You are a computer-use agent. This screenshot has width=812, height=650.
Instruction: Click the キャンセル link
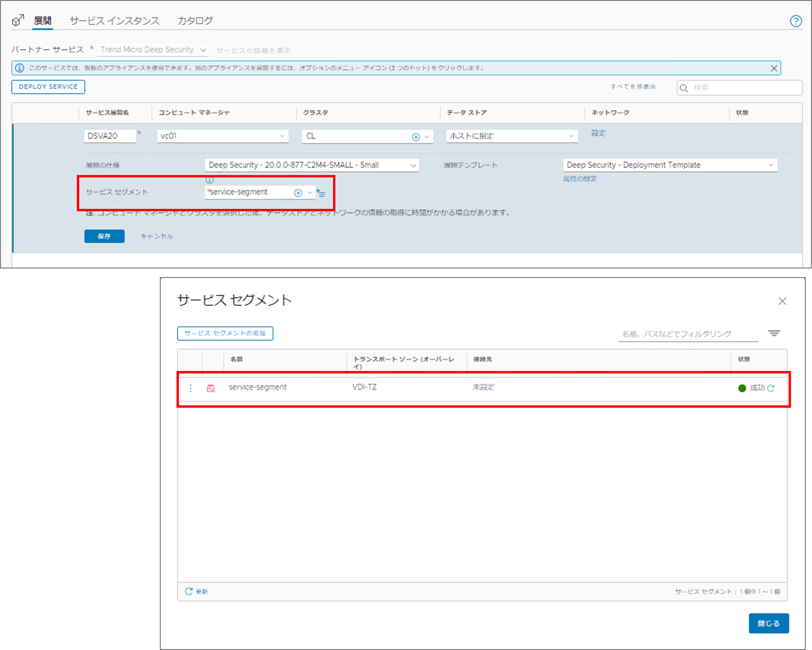[157, 236]
